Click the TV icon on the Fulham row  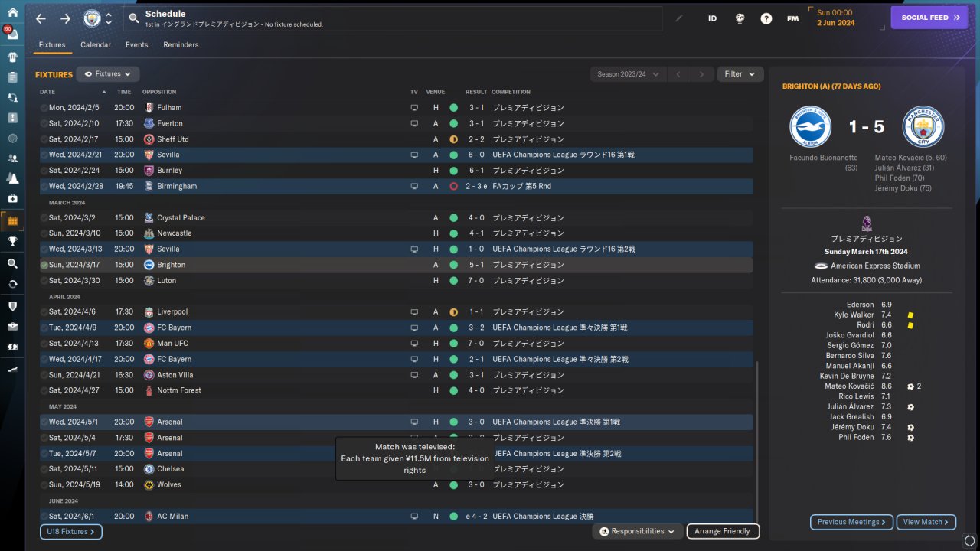[x=414, y=108]
